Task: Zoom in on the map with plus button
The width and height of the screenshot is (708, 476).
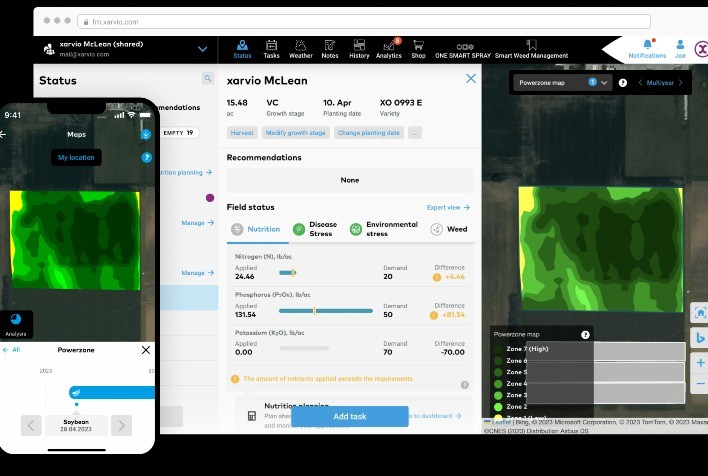Action: [700, 363]
